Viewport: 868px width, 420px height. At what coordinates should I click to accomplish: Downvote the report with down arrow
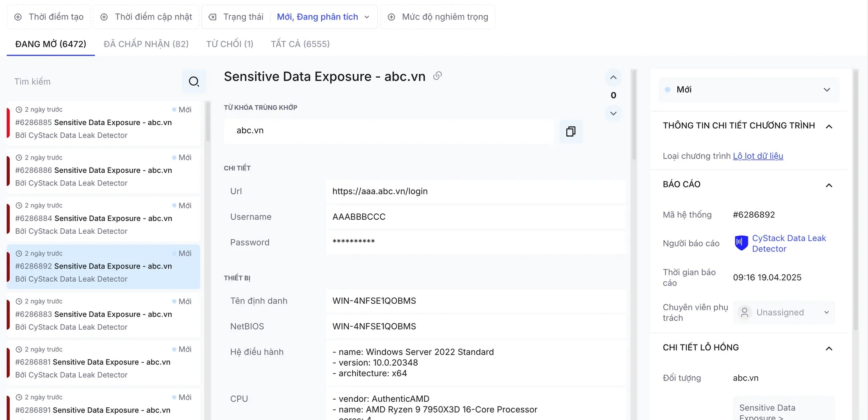(613, 113)
